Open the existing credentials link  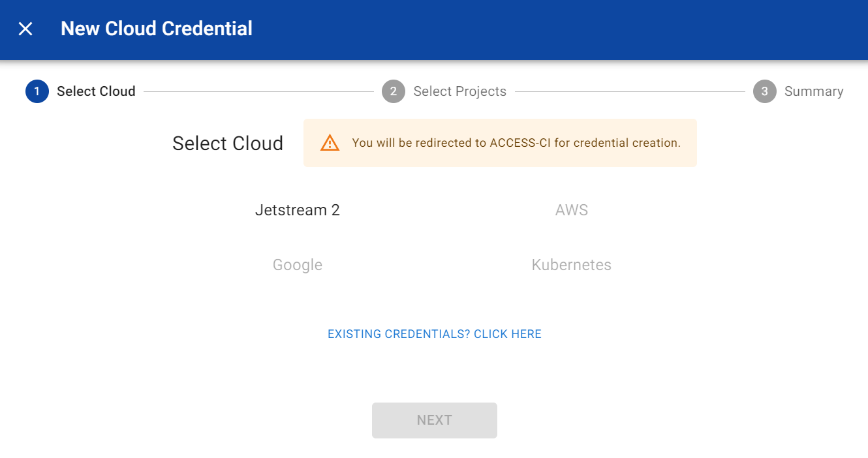tap(435, 334)
